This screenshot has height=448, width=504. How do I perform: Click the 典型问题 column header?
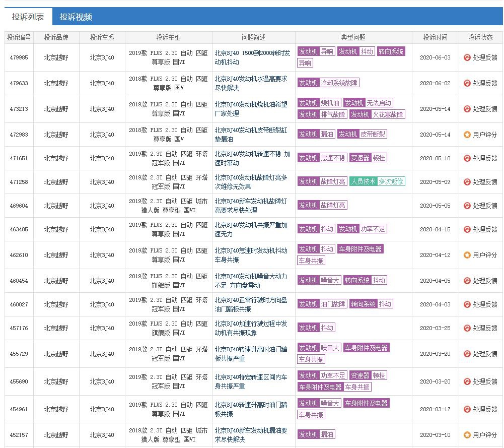(353, 37)
